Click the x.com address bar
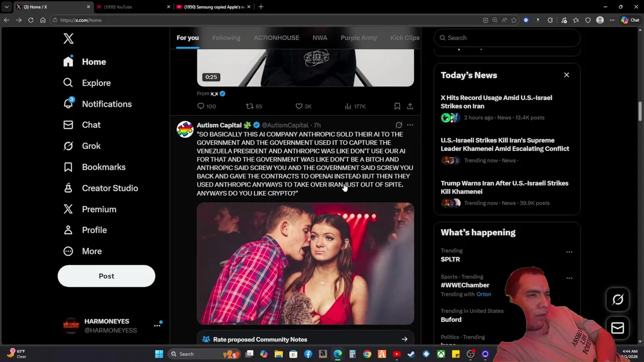Screen dimensions: 644x362 click(267, 20)
